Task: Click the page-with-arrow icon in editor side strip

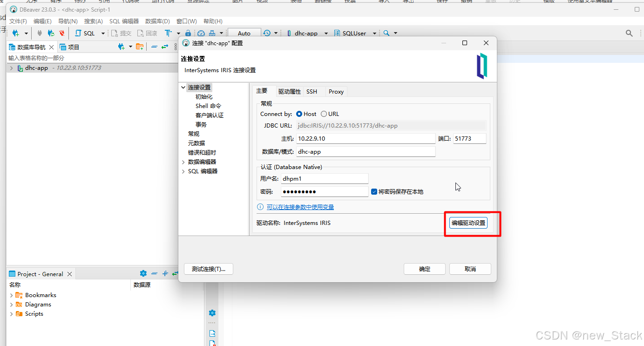Action: click(x=212, y=333)
